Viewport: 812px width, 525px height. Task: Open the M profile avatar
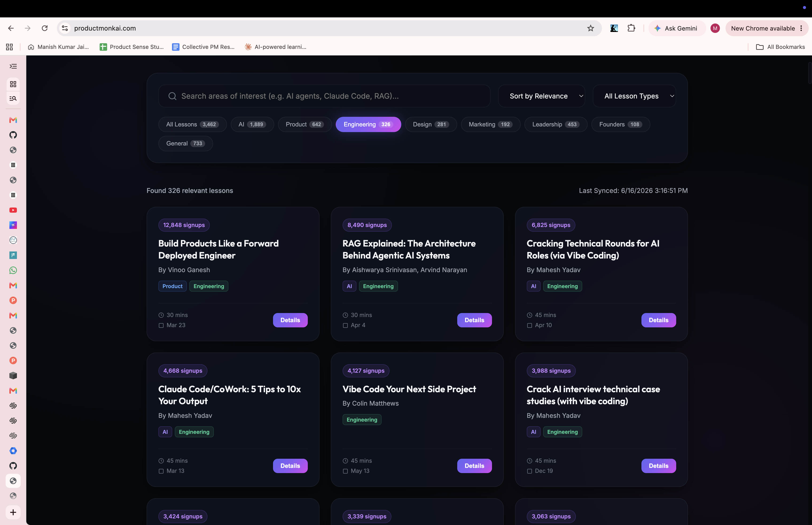[x=715, y=28]
